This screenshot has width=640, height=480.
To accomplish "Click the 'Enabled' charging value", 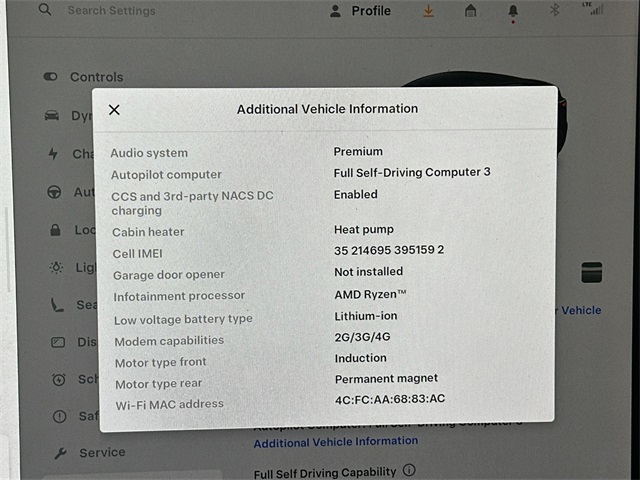I will [356, 195].
